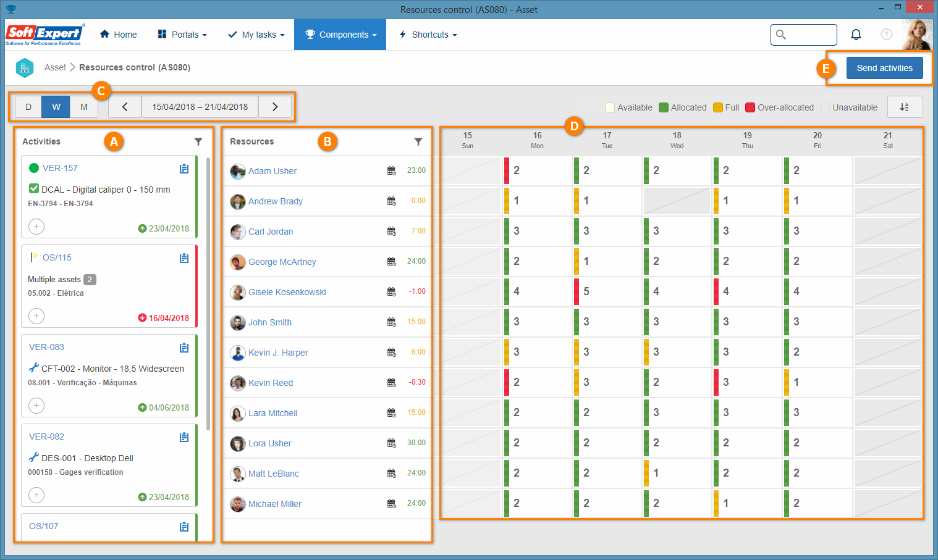Screen dimensions: 938x560
Task: Open date range 15/04/2018 – 21/04/2018 picker
Action: [x=200, y=107]
